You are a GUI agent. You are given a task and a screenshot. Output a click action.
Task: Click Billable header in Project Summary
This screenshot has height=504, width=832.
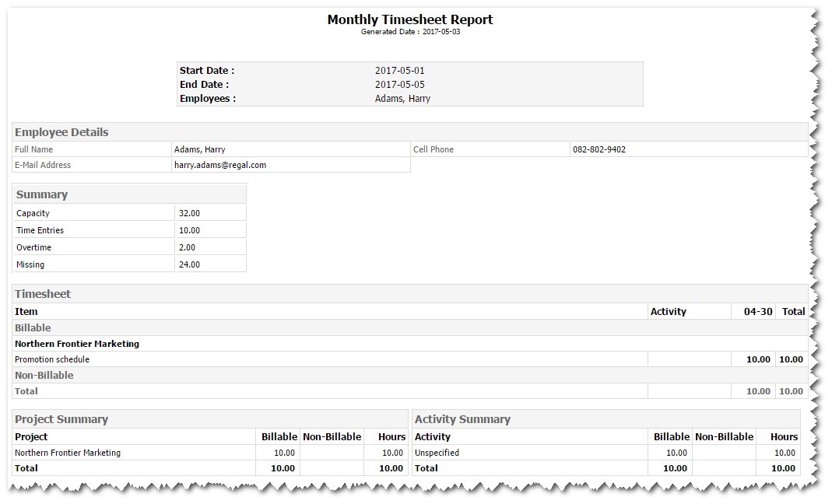pyautogui.click(x=279, y=437)
